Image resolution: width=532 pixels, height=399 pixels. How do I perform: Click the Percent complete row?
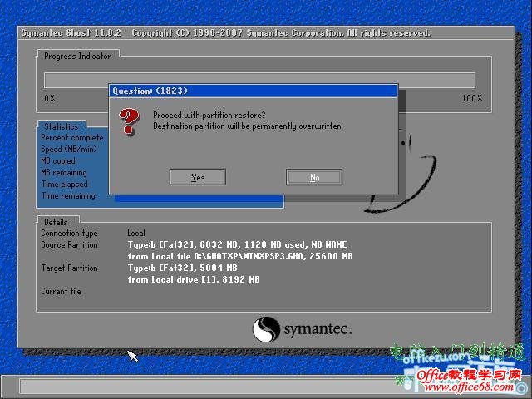point(72,138)
